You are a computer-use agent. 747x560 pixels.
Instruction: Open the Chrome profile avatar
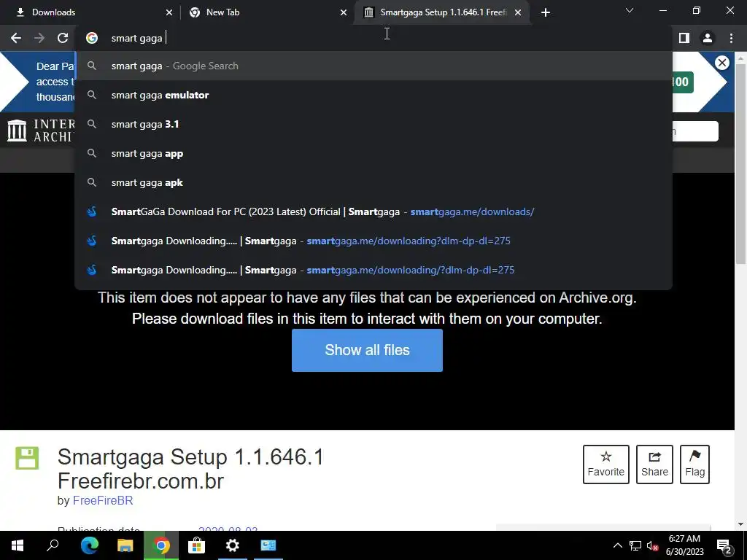(x=708, y=38)
